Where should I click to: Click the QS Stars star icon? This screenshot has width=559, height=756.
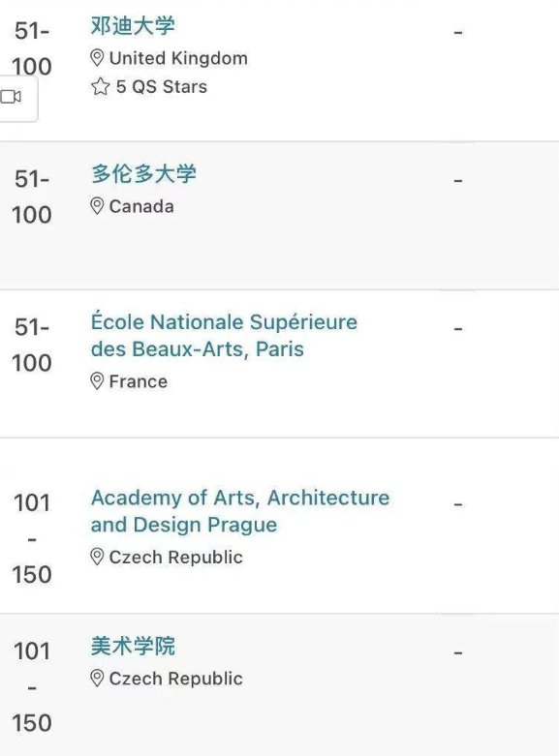101,87
